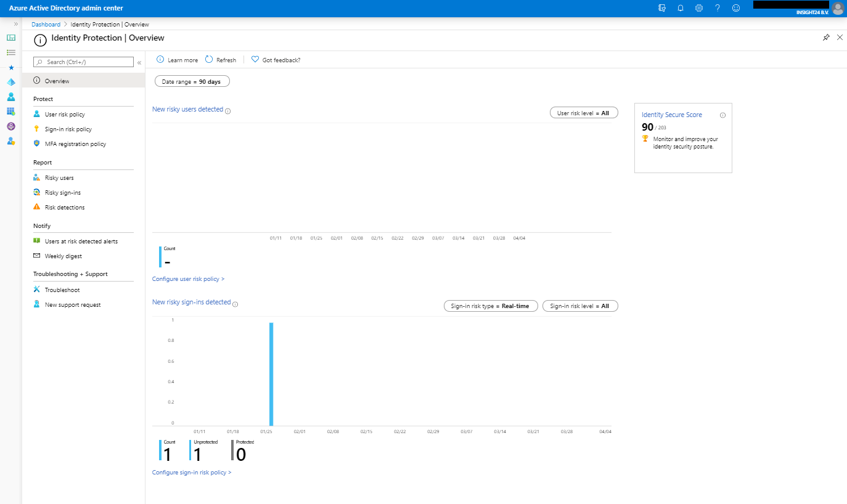Open the User risk level = All filter
Screen dimensions: 847x504
(x=583, y=113)
